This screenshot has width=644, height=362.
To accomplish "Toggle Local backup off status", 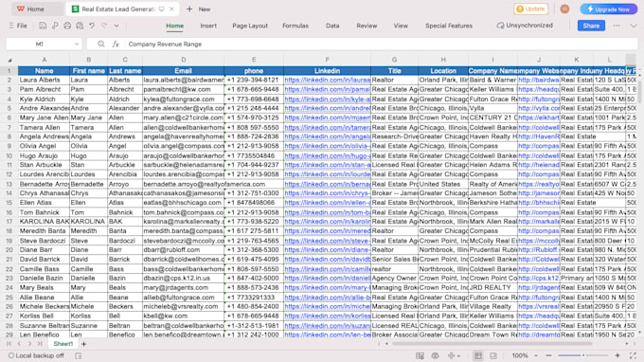I will pos(36,355).
